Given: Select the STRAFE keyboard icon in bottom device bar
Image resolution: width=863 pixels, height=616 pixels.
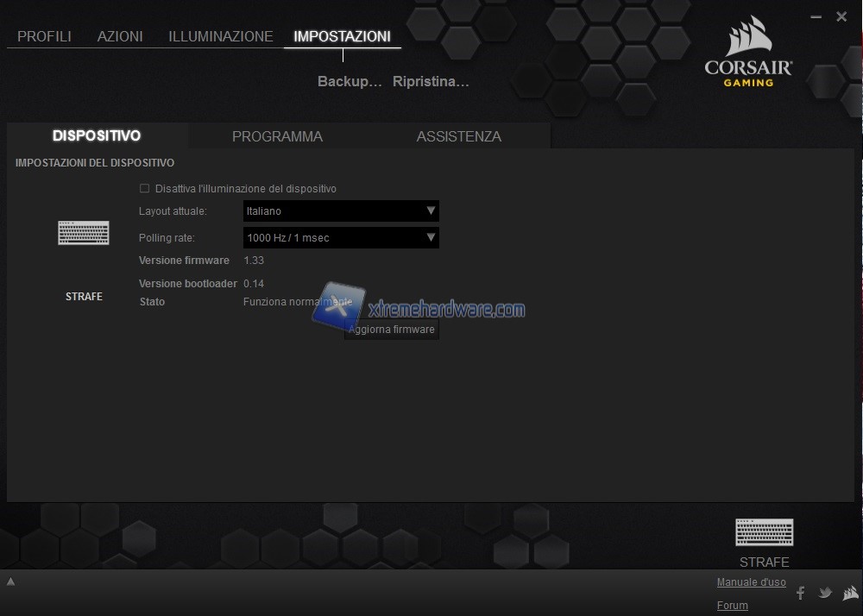Looking at the screenshot, I should point(764,532).
